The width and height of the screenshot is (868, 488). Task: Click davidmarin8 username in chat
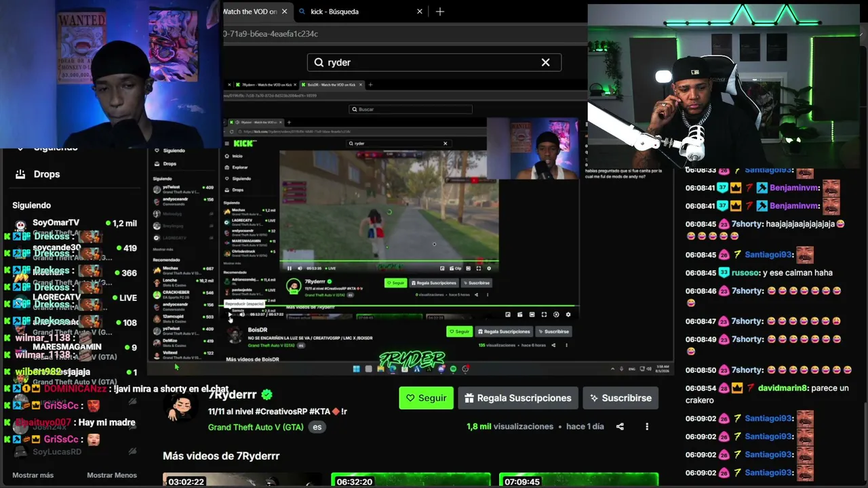[783, 388]
